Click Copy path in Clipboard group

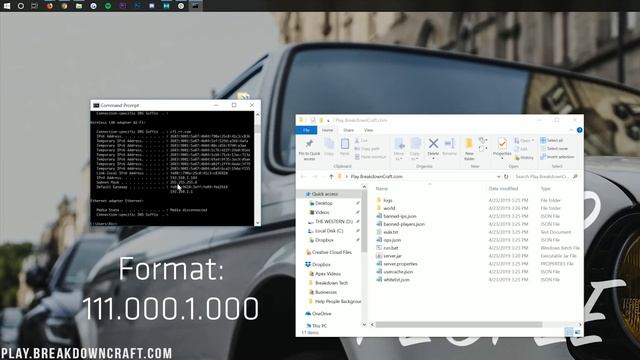[x=367, y=149]
